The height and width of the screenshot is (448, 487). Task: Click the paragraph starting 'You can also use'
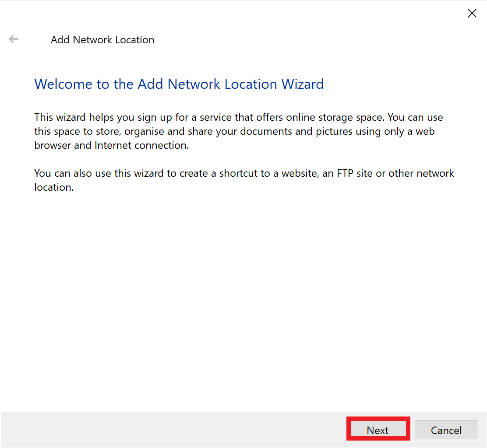[244, 180]
